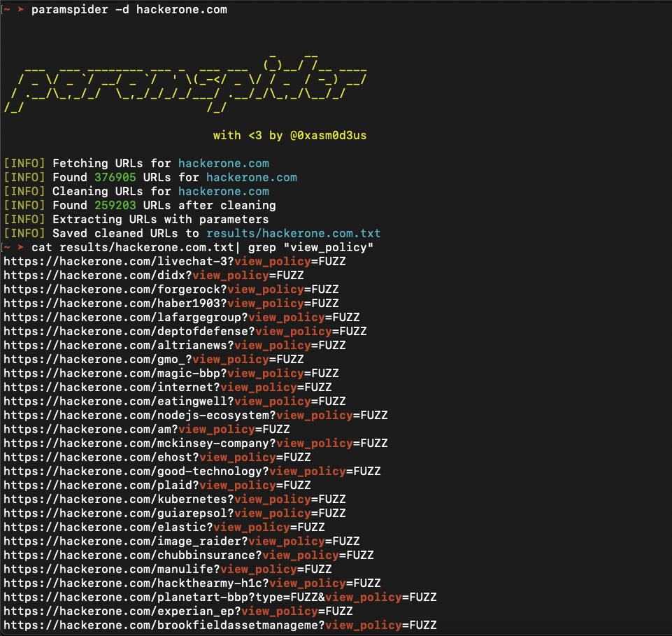Click the altrianews URL line
Viewport: 672px width, 636px height.
[x=175, y=346]
